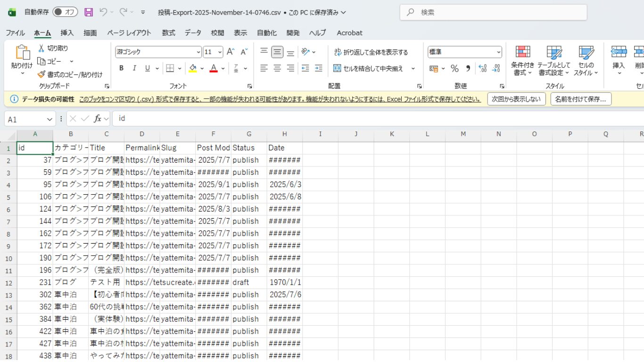Apply italic formatting with the I icon
Screen dimensions: 644x362
pyautogui.click(x=134, y=68)
